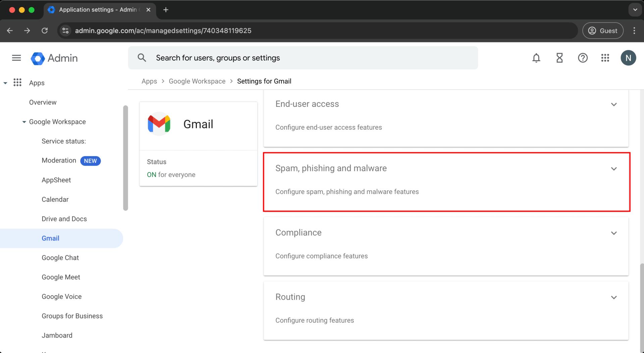Open Calendar settings in the sidebar
The image size is (644, 353).
[55, 199]
